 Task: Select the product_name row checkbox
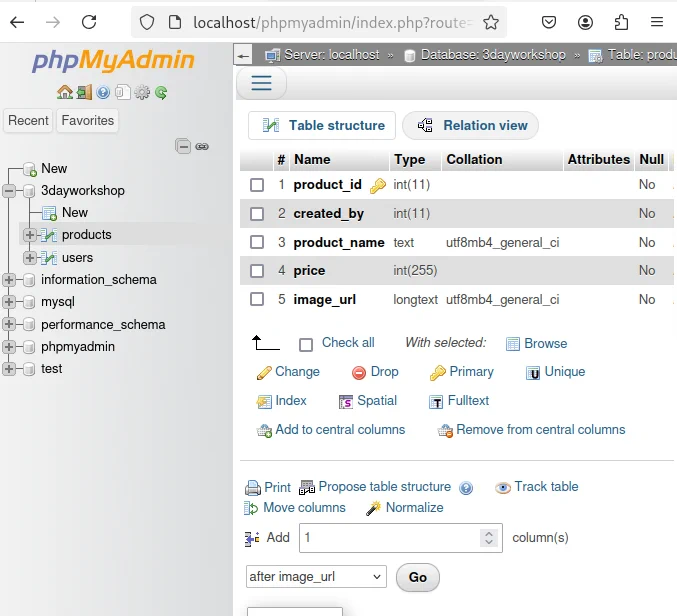tap(257, 242)
